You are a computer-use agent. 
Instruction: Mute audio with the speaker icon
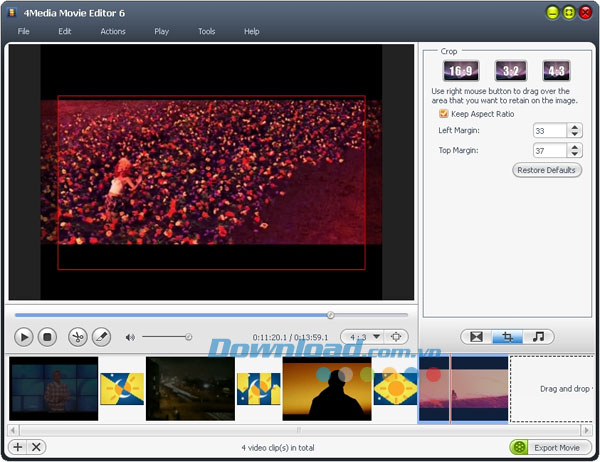(130, 337)
